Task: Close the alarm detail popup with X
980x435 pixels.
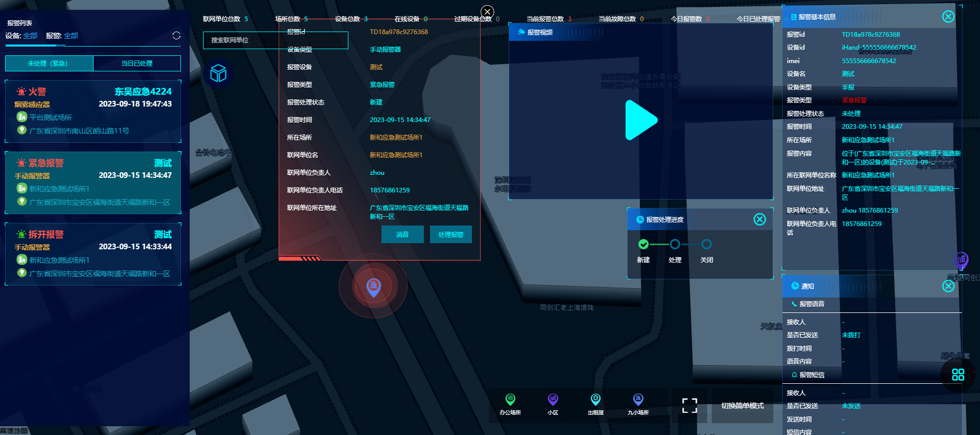Action: pyautogui.click(x=487, y=12)
